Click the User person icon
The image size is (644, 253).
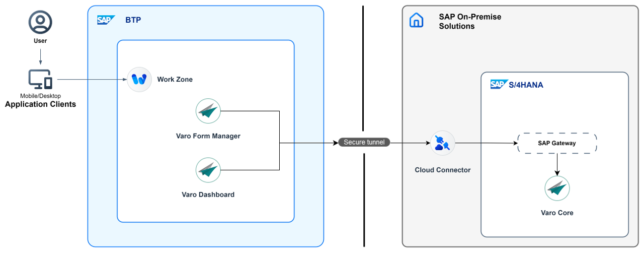40,22
